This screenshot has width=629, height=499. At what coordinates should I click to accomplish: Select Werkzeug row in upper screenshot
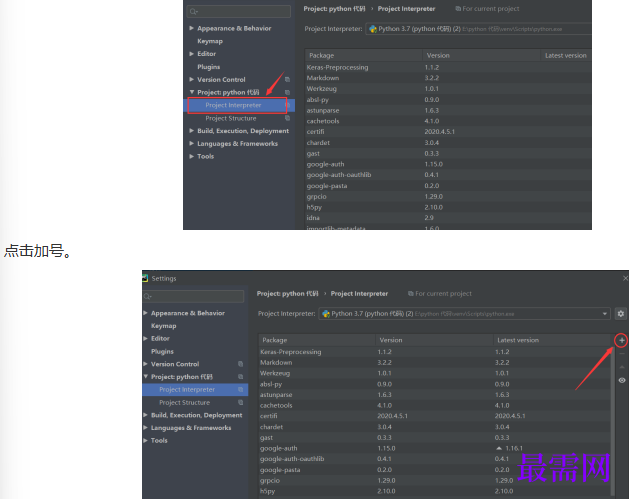click(x=448, y=89)
